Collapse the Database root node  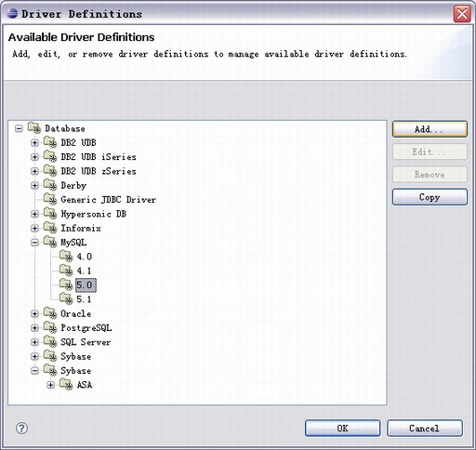[19, 128]
